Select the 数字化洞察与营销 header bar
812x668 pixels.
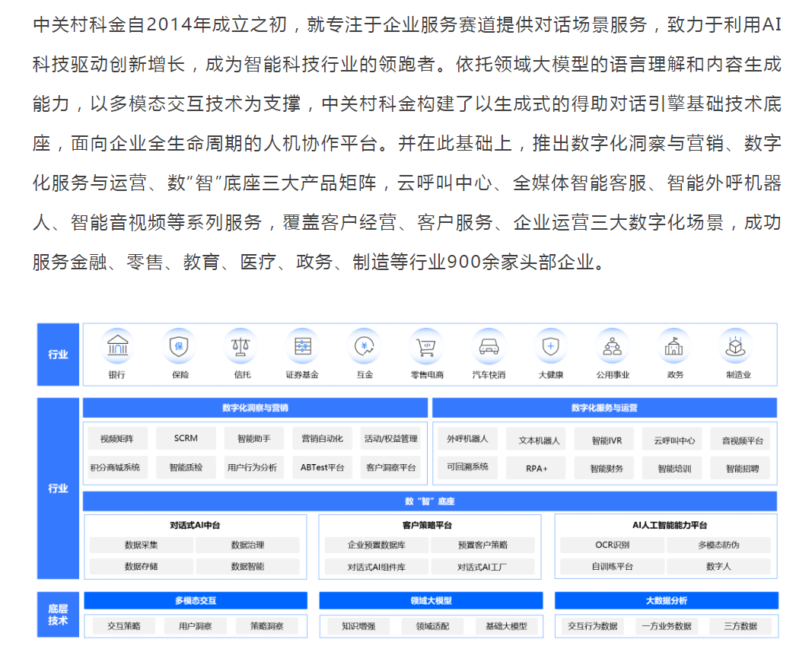click(255, 408)
